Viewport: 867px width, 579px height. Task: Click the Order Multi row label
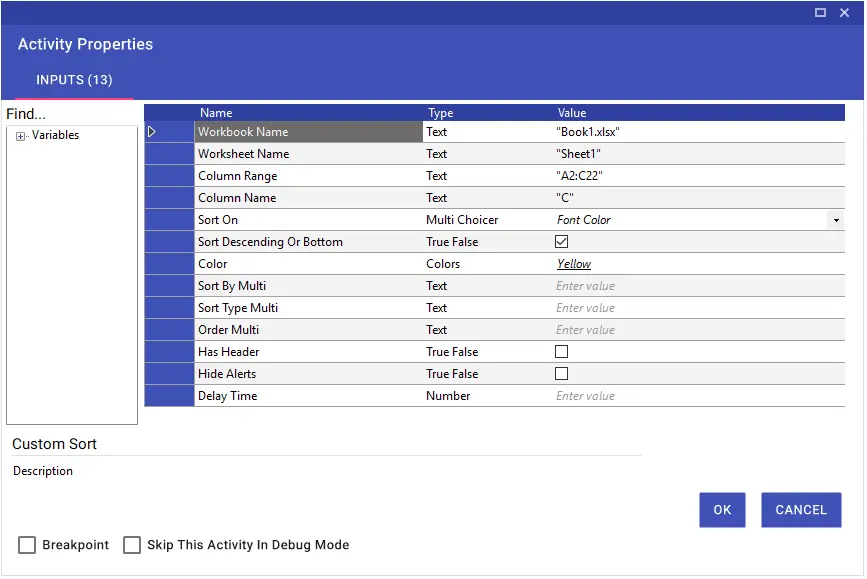click(228, 330)
